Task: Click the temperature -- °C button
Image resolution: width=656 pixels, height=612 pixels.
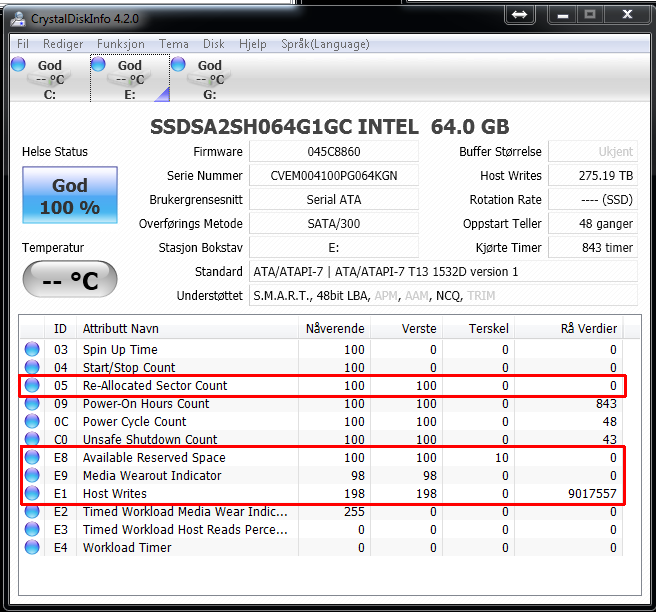Action: (70, 279)
